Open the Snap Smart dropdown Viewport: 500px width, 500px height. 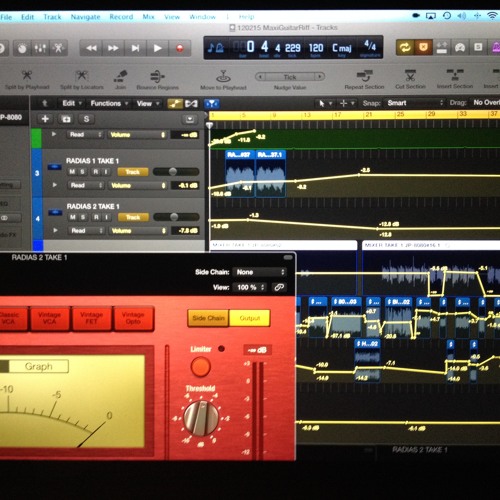pyautogui.click(x=415, y=103)
